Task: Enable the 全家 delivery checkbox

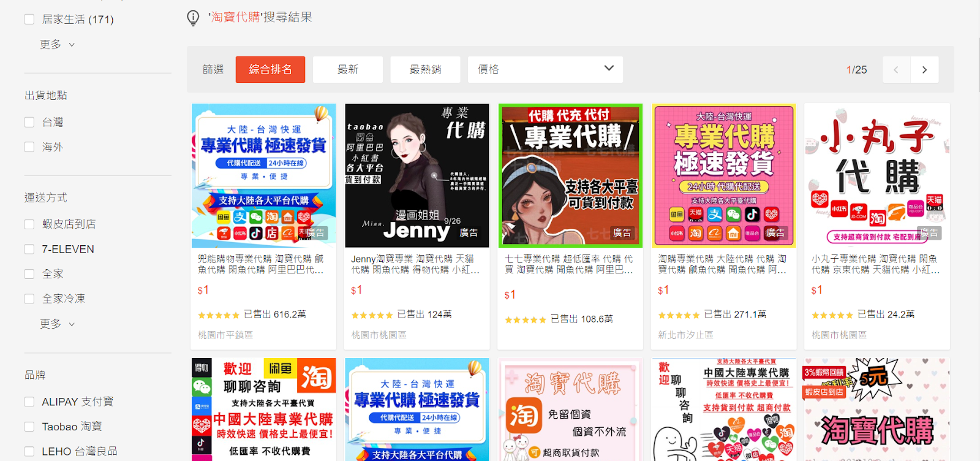Action: [x=29, y=274]
